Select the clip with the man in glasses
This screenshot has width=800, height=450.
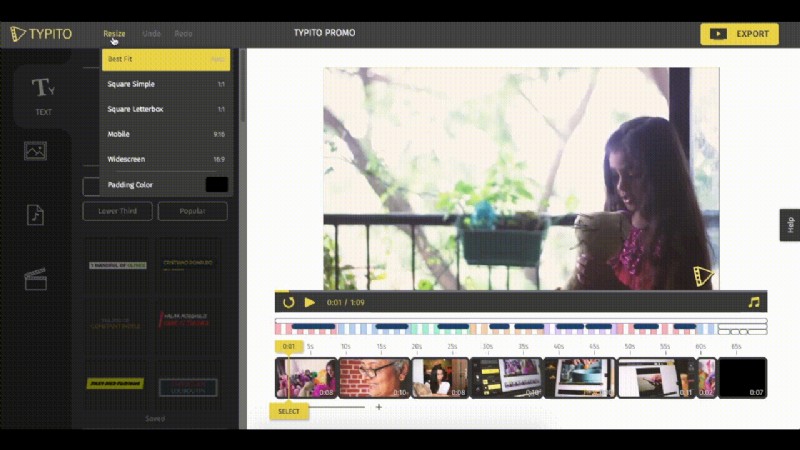click(x=374, y=378)
